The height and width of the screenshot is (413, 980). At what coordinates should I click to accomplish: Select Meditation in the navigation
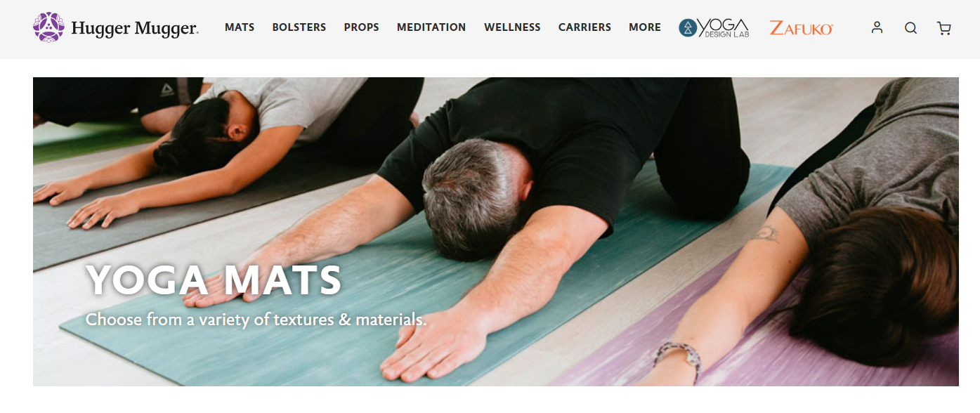tap(431, 27)
